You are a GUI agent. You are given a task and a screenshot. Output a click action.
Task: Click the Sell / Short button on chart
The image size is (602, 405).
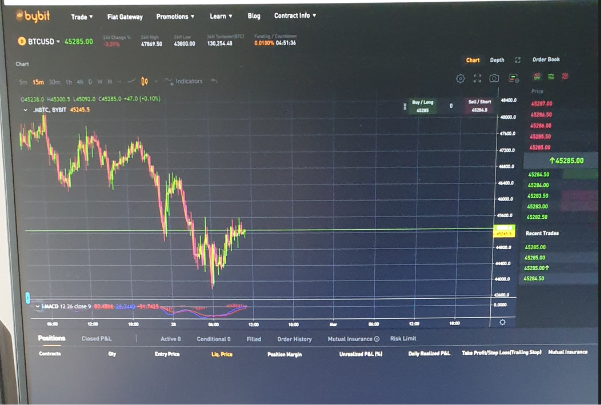coord(480,106)
